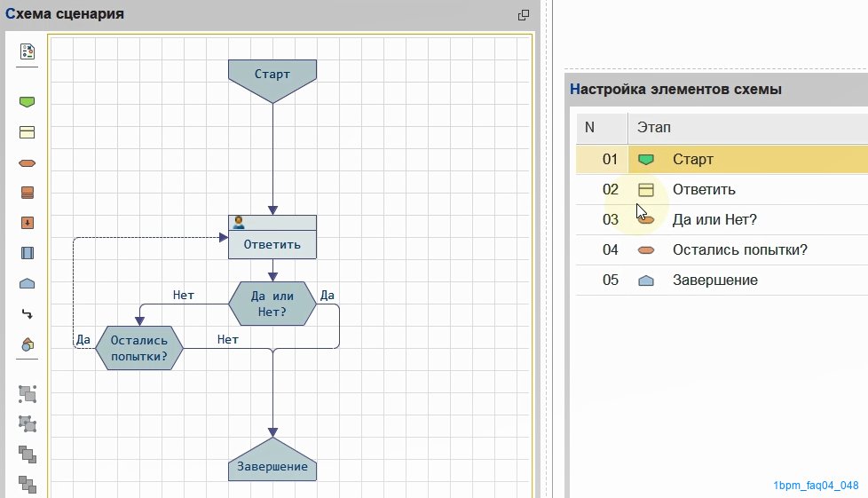Click the Старт node on diagram
Viewport: 868px width, 498px height.
(272, 77)
